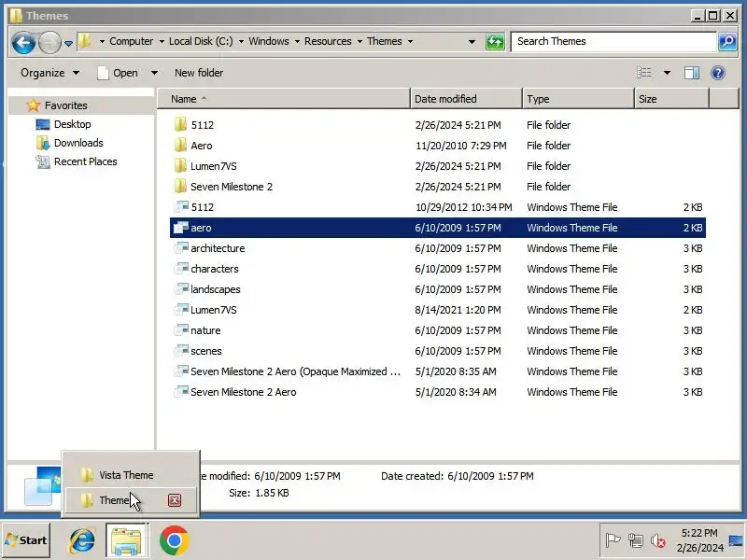Image resolution: width=747 pixels, height=560 pixels.
Task: Open the recent pages dropdown arrow
Action: point(68,43)
